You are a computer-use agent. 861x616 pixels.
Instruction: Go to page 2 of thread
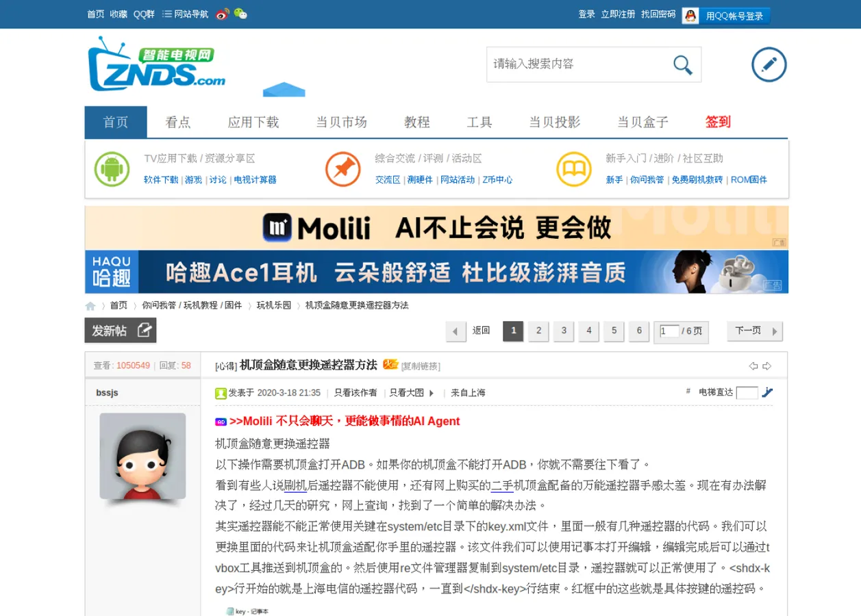click(538, 331)
